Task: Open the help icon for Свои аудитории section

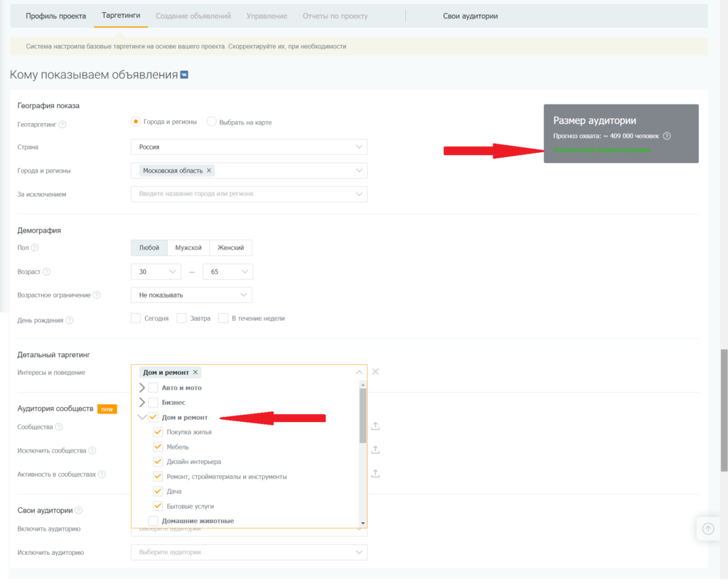Action: (x=78, y=510)
